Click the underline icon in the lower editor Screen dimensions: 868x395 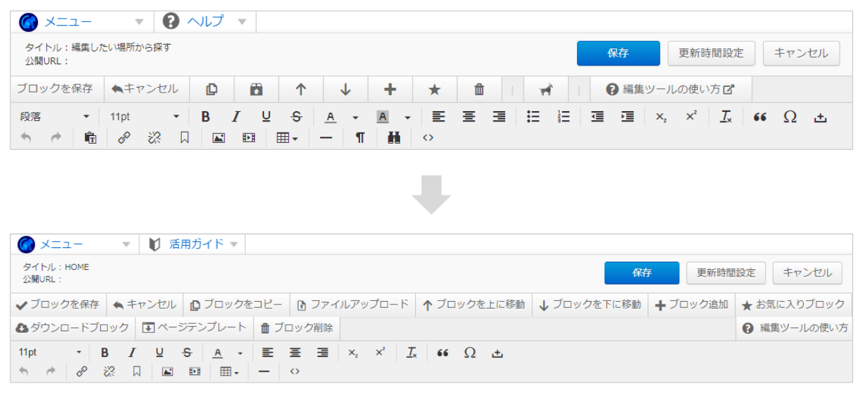tap(159, 353)
